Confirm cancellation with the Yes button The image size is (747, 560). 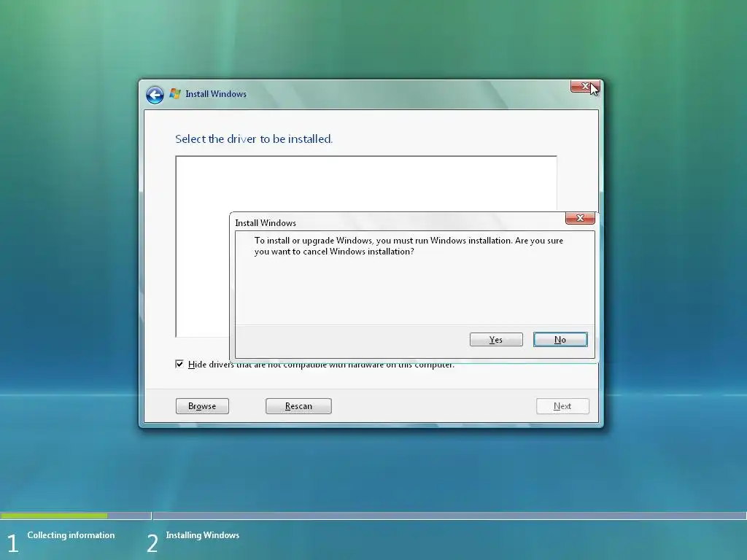[496, 340]
